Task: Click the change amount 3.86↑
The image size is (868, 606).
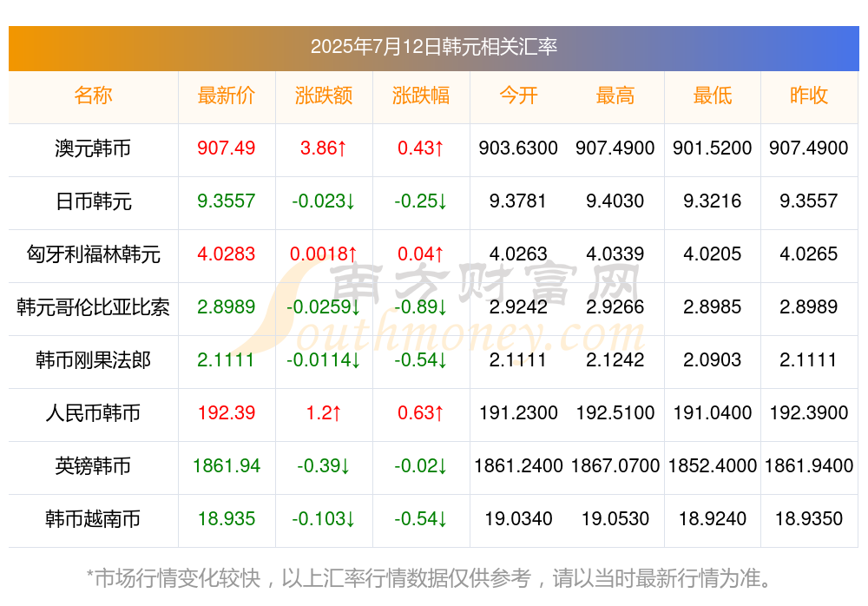Action: (324, 148)
